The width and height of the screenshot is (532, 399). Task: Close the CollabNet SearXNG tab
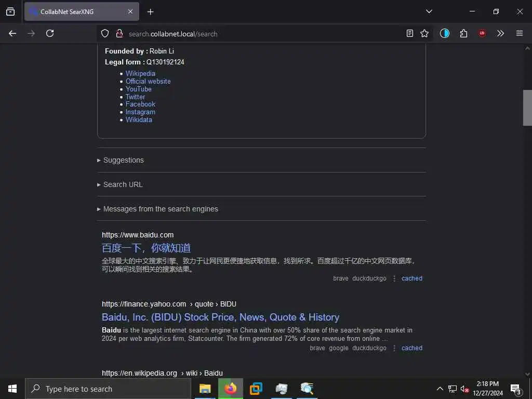130,11
